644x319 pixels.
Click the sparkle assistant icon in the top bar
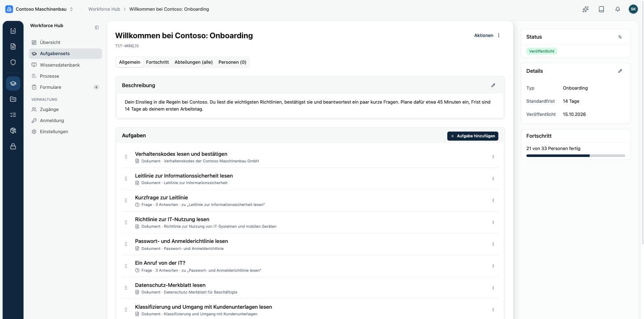pos(586,9)
